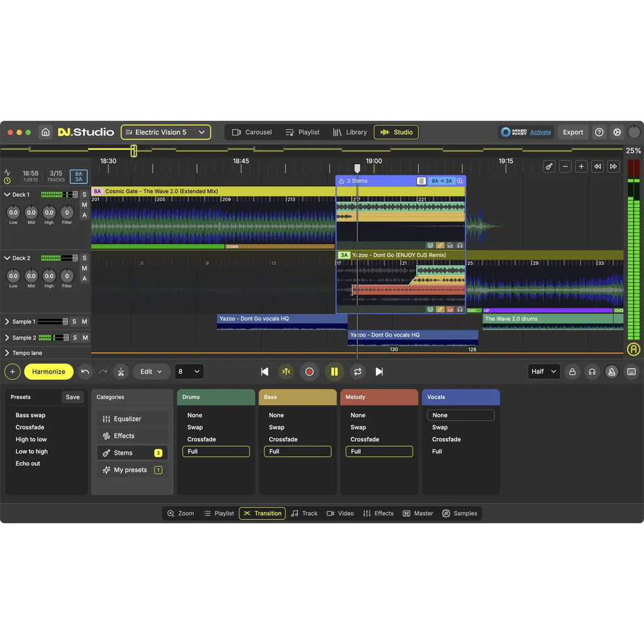Mute Deck 1 with M button

coord(85,205)
